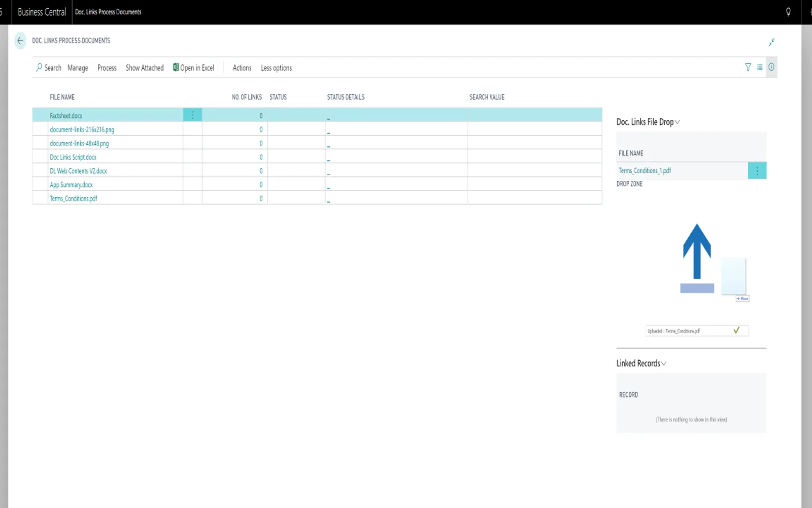
Task: Click Business Central home title
Action: [42, 12]
